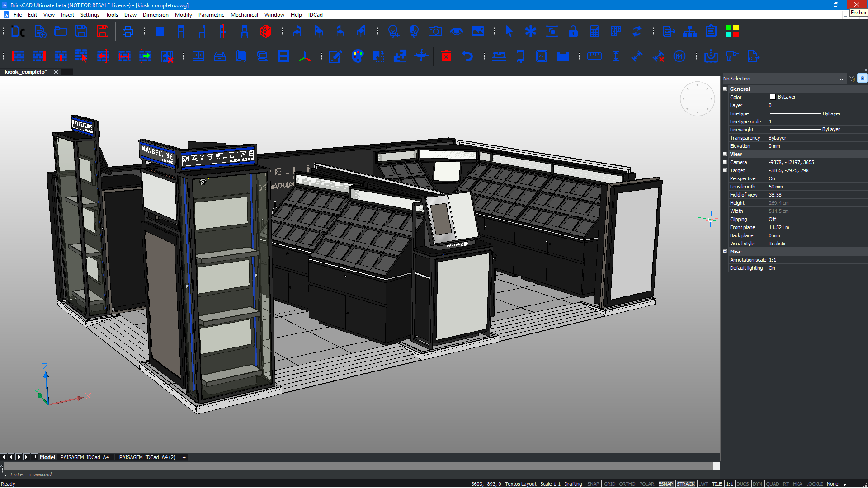Print the drawing via printer icon
Viewport: 868px width, 488px height.
[x=128, y=31]
